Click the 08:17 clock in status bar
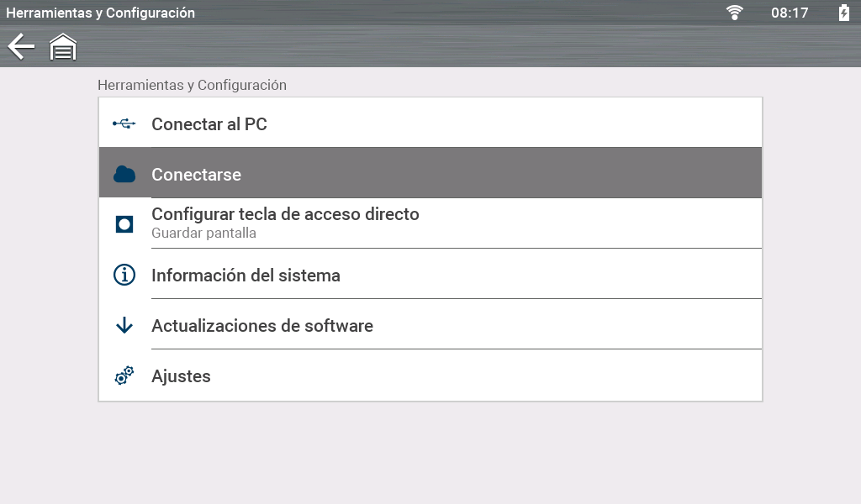This screenshot has width=861, height=504. (790, 13)
